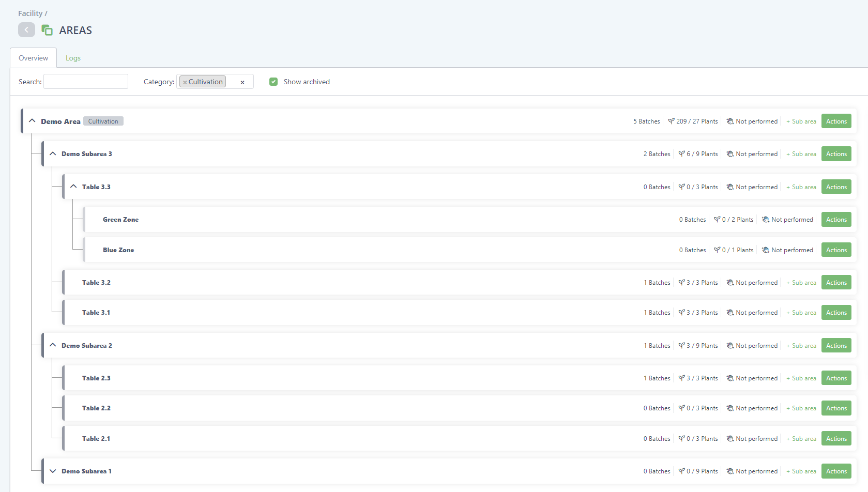This screenshot has height=492, width=868.
Task: Clear the Category filter selection
Action: [x=242, y=82]
